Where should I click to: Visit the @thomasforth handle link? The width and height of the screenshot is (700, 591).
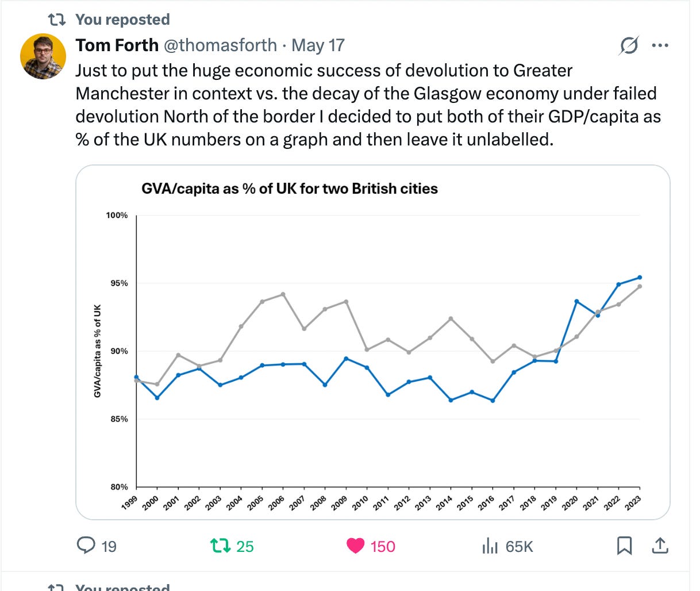click(x=221, y=45)
